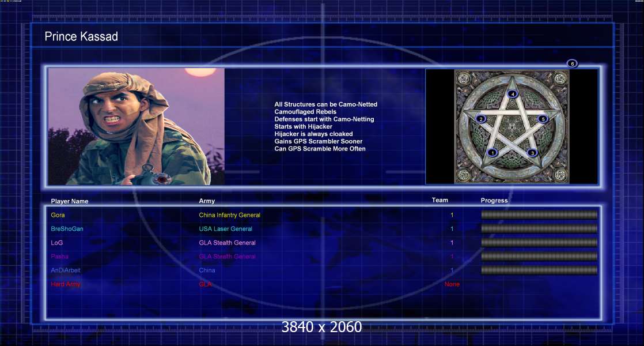Screen dimensions: 644x346
Task: Click 'Can GPS Scramble More Often' text
Action: [x=320, y=149]
